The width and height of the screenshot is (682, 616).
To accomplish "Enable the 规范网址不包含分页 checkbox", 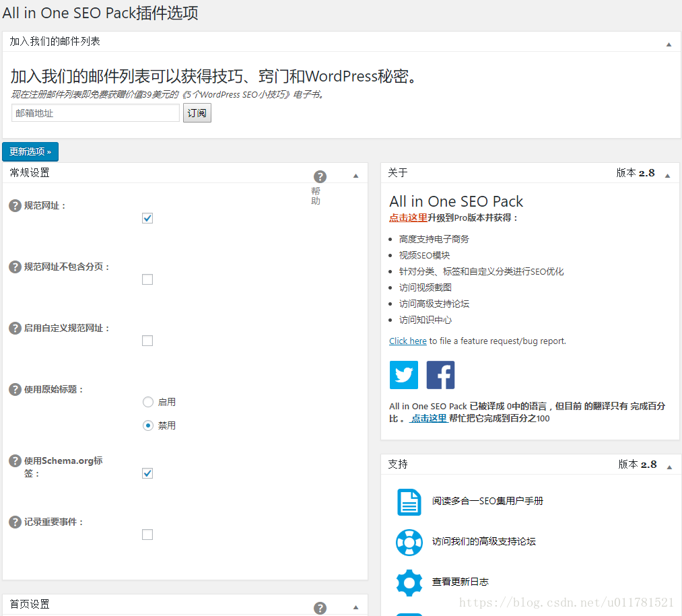I will pos(147,279).
